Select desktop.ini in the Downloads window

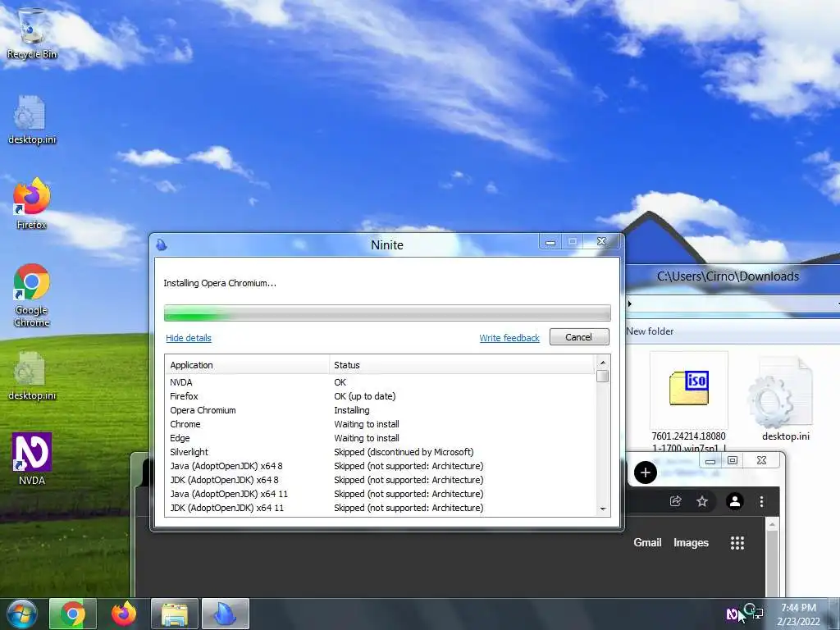coord(785,399)
